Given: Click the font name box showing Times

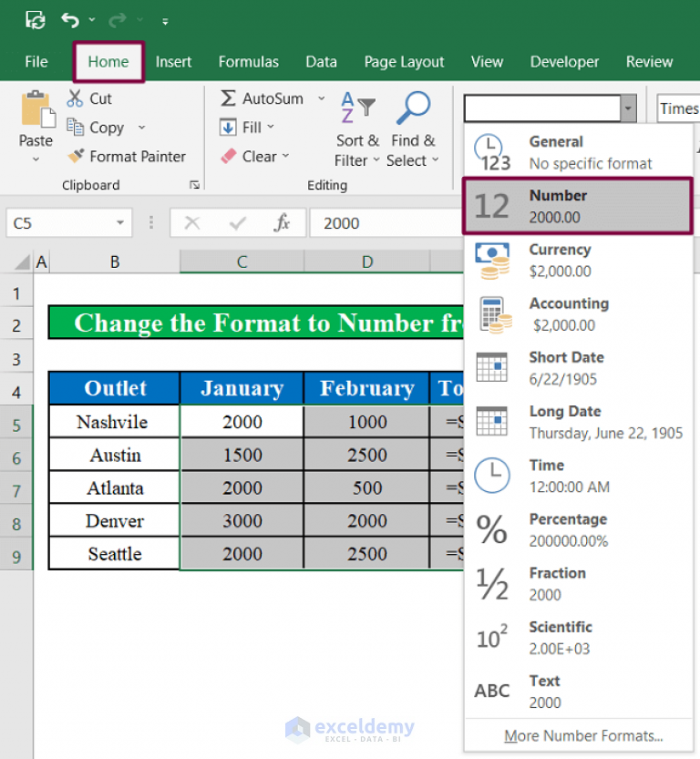Looking at the screenshot, I should 678,108.
